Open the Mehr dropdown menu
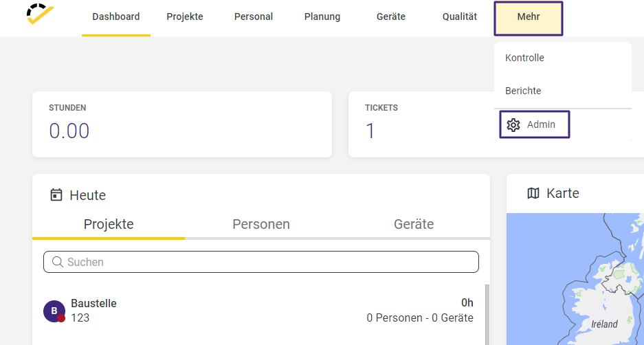This screenshot has width=644, height=345. pyautogui.click(x=528, y=19)
